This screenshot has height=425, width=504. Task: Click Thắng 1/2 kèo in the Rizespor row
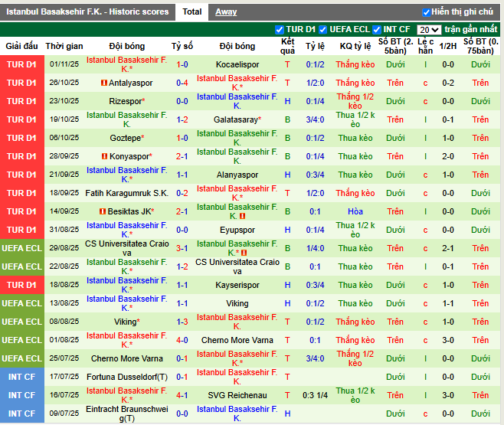(x=355, y=102)
